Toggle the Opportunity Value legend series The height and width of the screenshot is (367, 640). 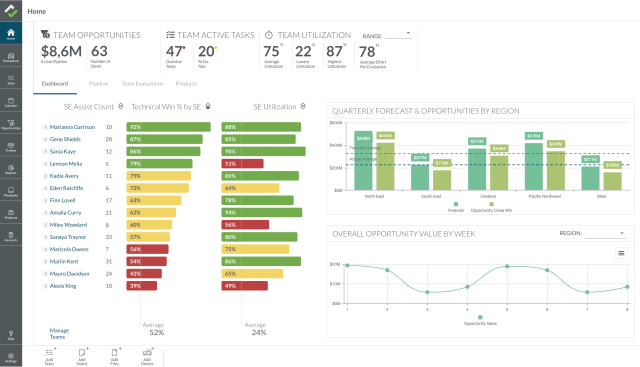pos(480,320)
